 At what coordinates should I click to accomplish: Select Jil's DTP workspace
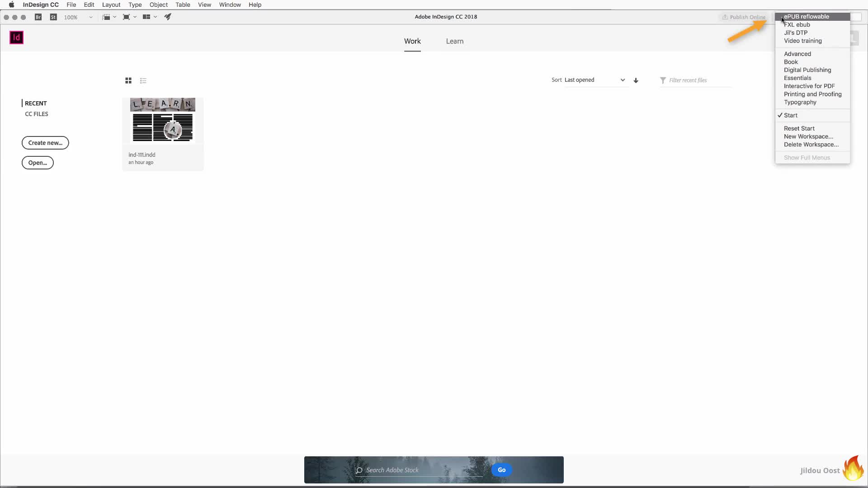tap(812, 33)
